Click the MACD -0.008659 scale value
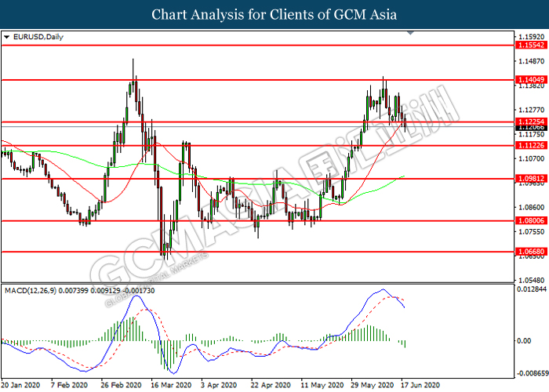 [x=533, y=373]
